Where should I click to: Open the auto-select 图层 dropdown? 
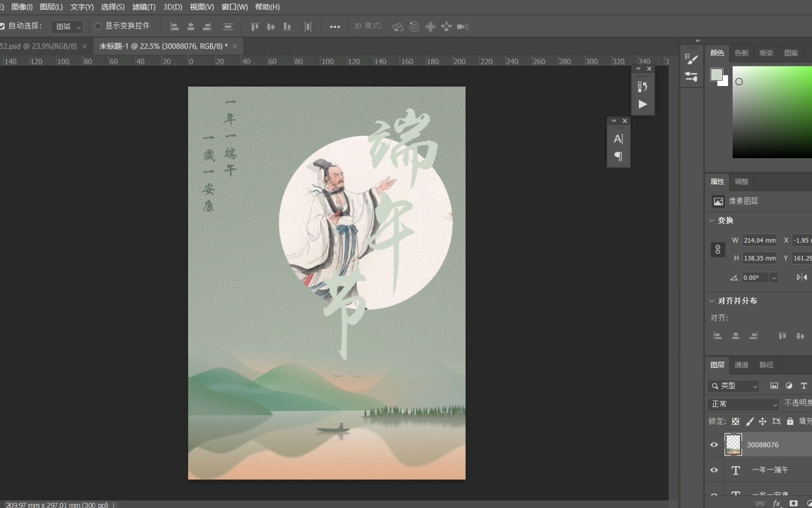[x=68, y=27]
